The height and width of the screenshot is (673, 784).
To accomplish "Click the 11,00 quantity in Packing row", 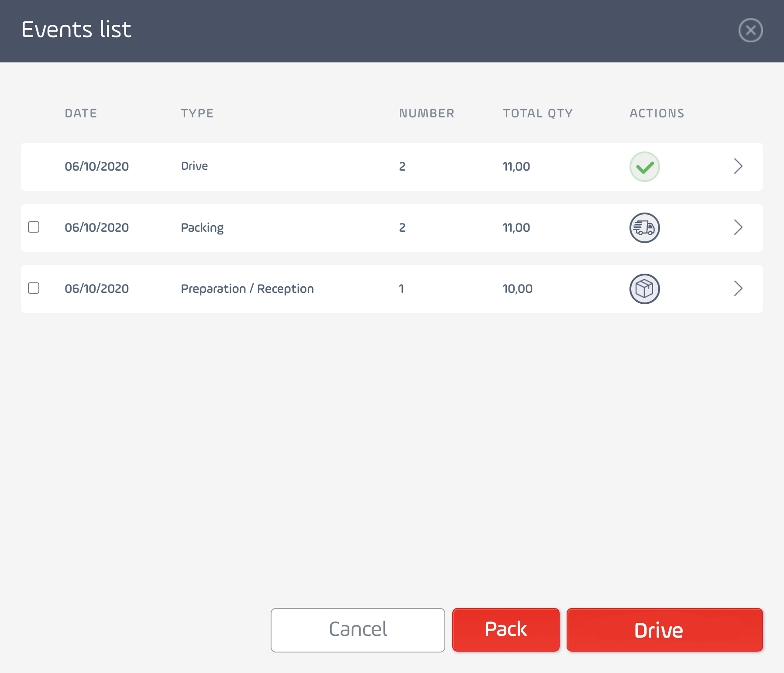I will click(x=516, y=227).
